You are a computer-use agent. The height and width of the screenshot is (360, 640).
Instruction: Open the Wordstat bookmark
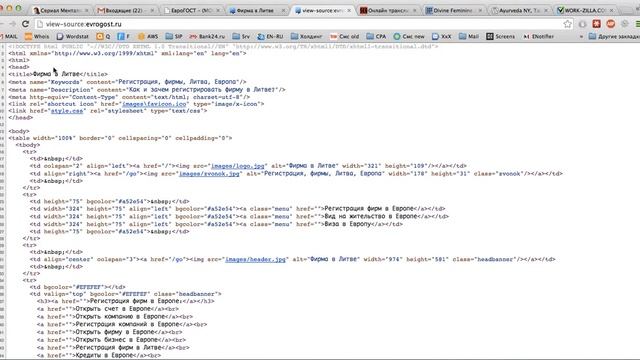coord(72,36)
